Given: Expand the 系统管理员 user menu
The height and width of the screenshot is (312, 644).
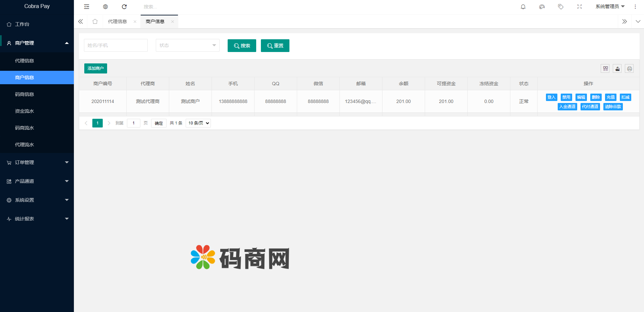Looking at the screenshot, I should (610, 7).
